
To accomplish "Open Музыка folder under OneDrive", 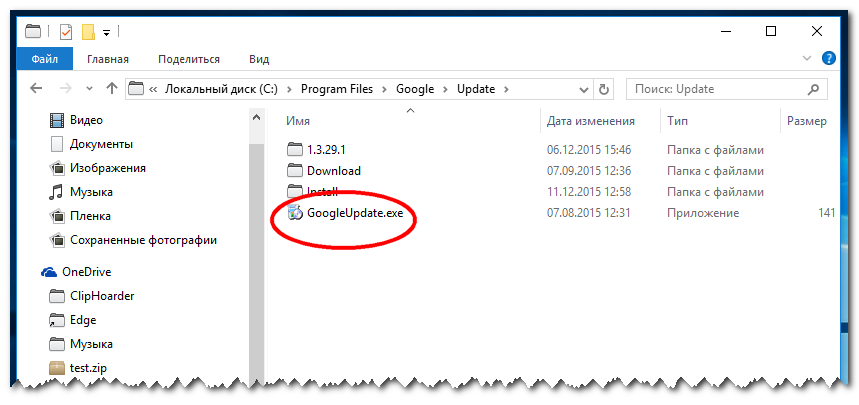I will point(91,344).
